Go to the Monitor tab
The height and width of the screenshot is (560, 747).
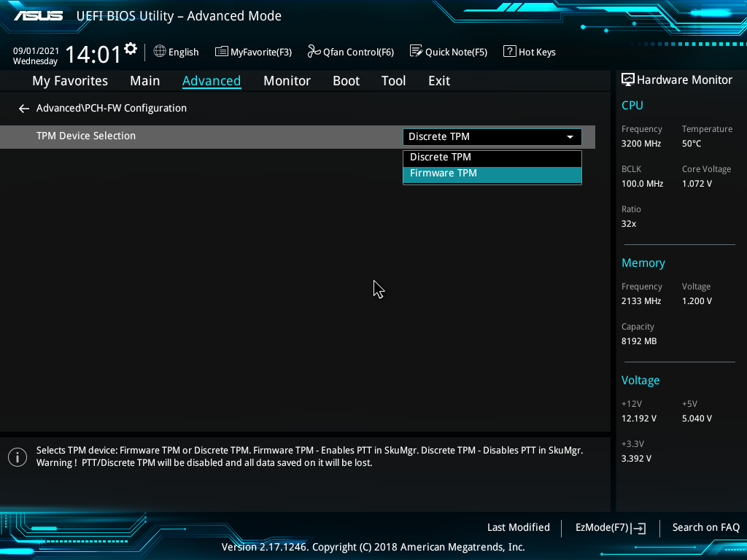tap(287, 80)
